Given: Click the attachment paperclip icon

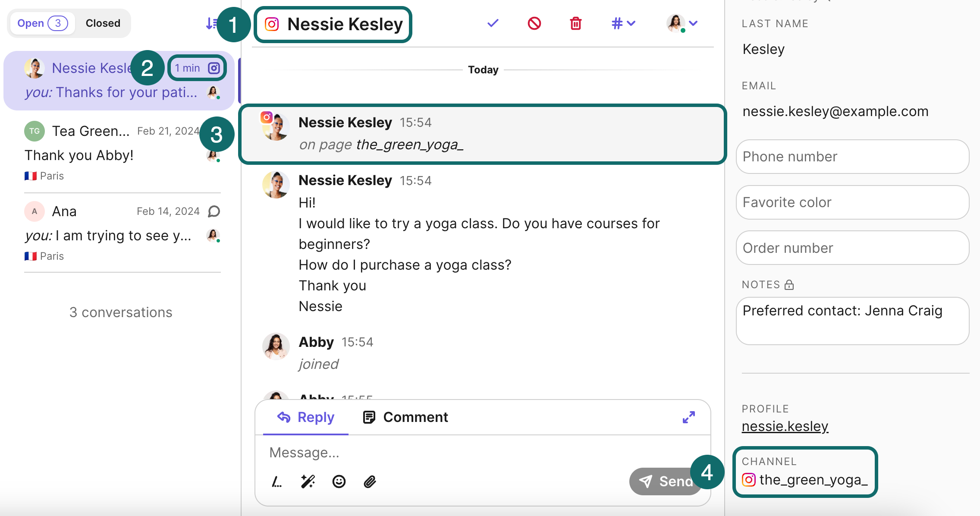Looking at the screenshot, I should [369, 481].
